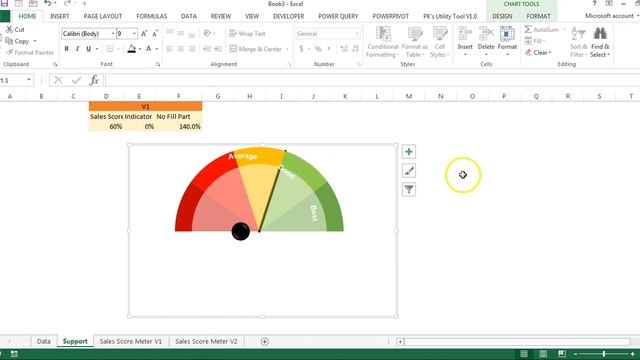Open Chart Styles paintbrush button
Screen dimensions: 640x360
tap(409, 171)
